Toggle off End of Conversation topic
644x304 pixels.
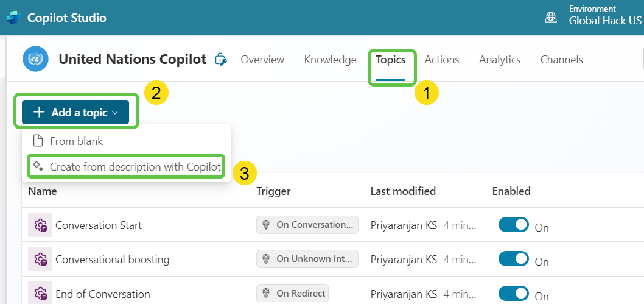[x=514, y=294]
